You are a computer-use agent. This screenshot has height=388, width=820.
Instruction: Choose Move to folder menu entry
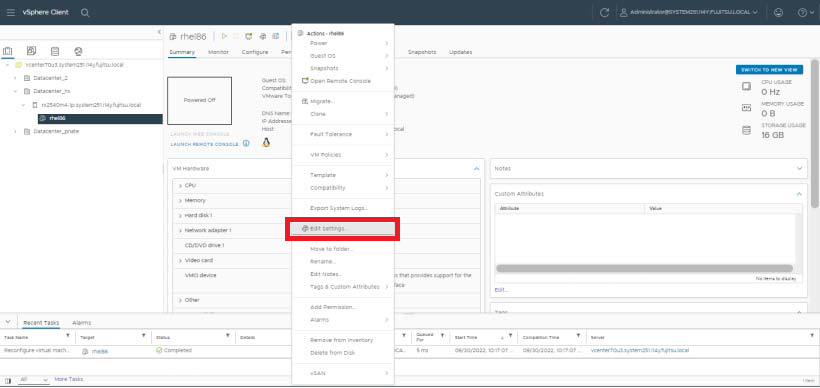click(343, 249)
